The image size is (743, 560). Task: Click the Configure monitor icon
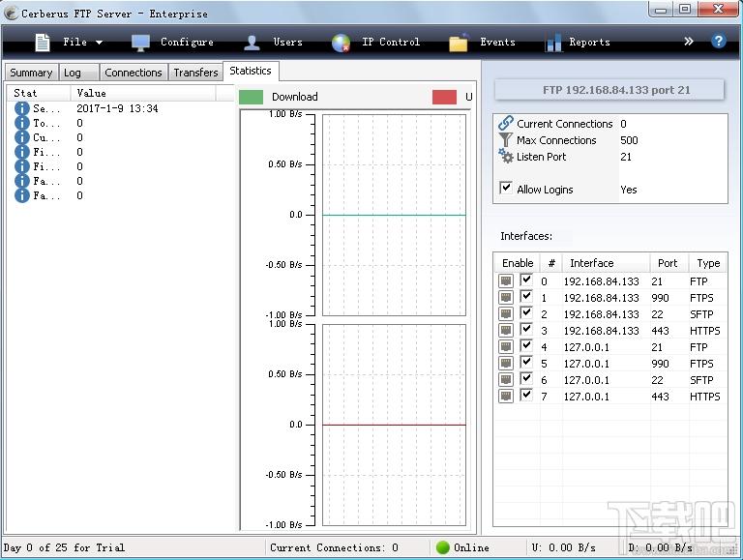click(x=140, y=43)
